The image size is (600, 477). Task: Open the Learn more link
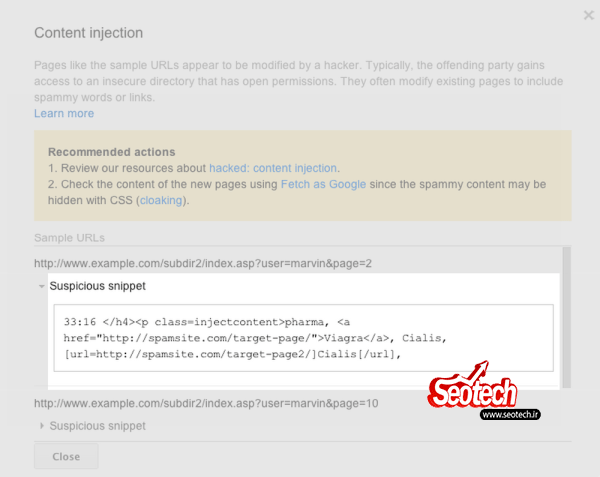64,114
